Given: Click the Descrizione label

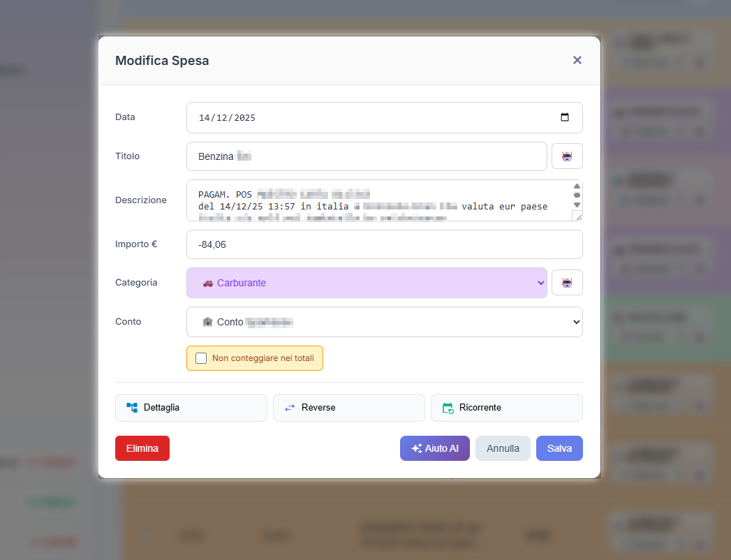Looking at the screenshot, I should 141,200.
